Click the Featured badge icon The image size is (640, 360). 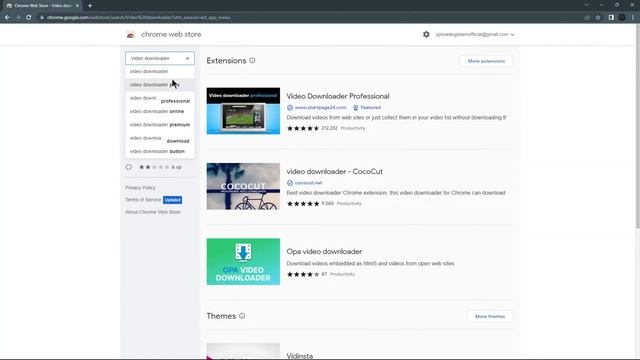[x=356, y=108]
